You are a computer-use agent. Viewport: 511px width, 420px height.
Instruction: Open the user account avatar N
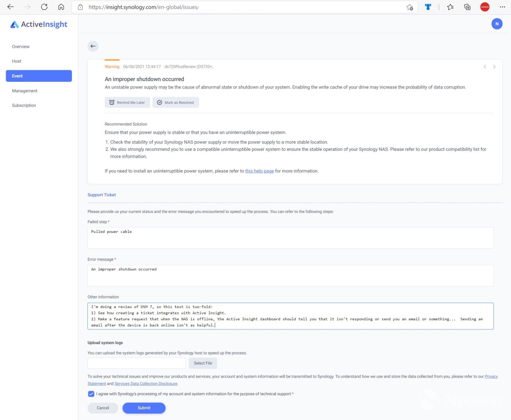(497, 24)
